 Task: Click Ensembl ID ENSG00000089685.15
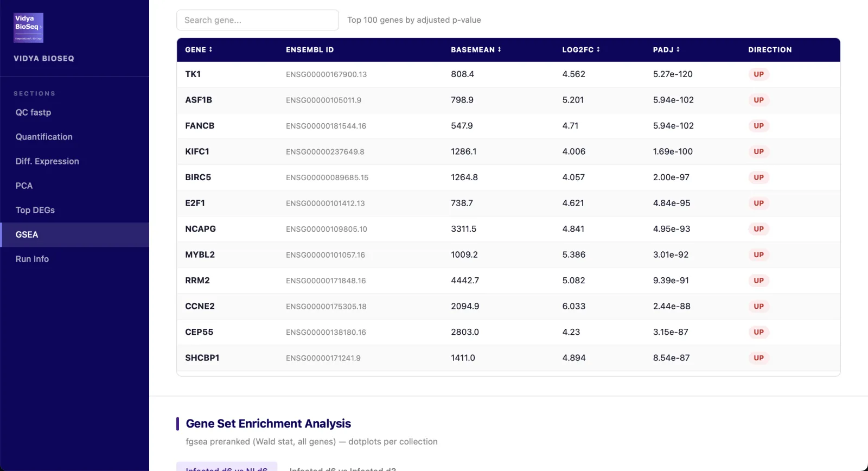[x=327, y=177]
